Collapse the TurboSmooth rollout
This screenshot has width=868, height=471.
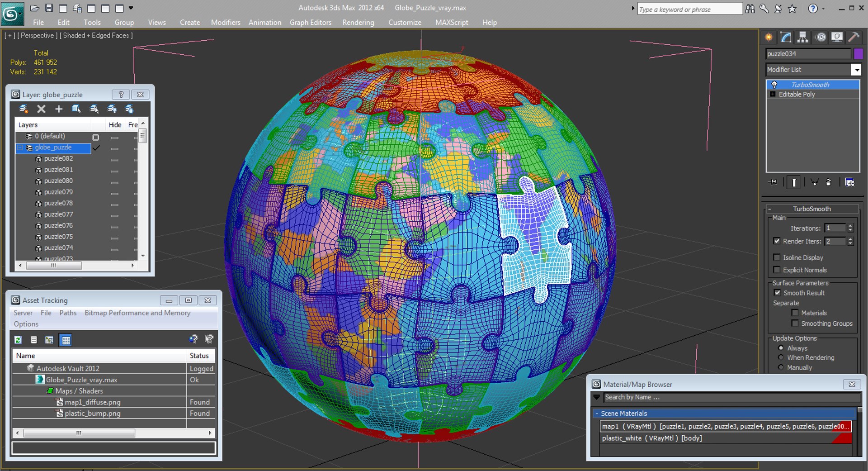pyautogui.click(x=770, y=209)
